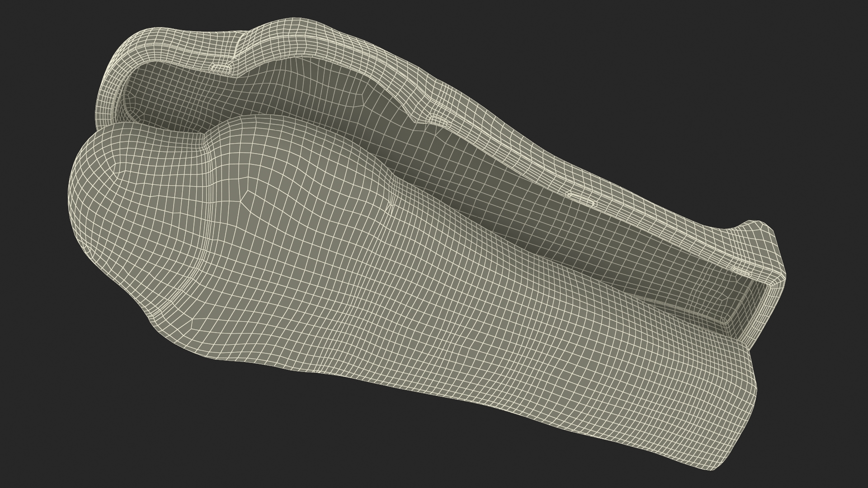The image size is (868, 488).
Task: Click the notch near the middle of mold's rim
Action: (x=438, y=120)
